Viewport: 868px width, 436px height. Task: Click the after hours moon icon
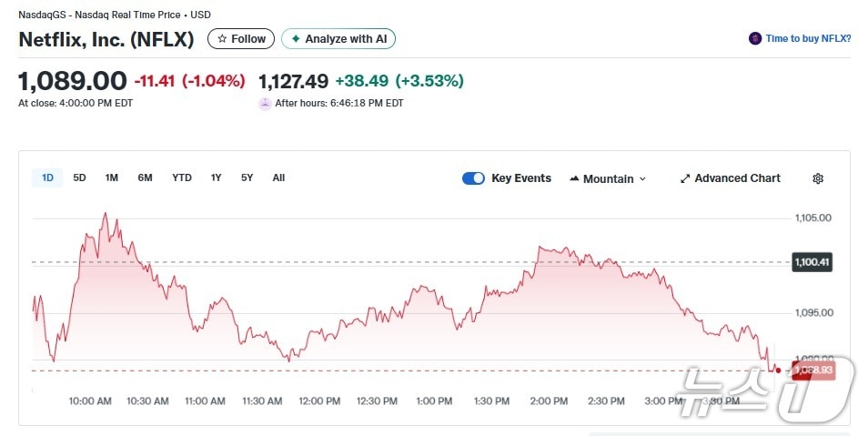click(x=266, y=104)
